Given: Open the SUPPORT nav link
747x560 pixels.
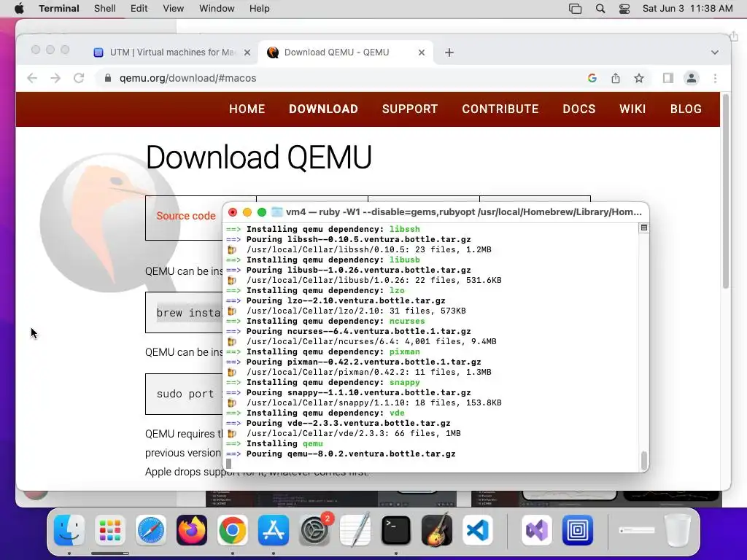Looking at the screenshot, I should [410, 109].
